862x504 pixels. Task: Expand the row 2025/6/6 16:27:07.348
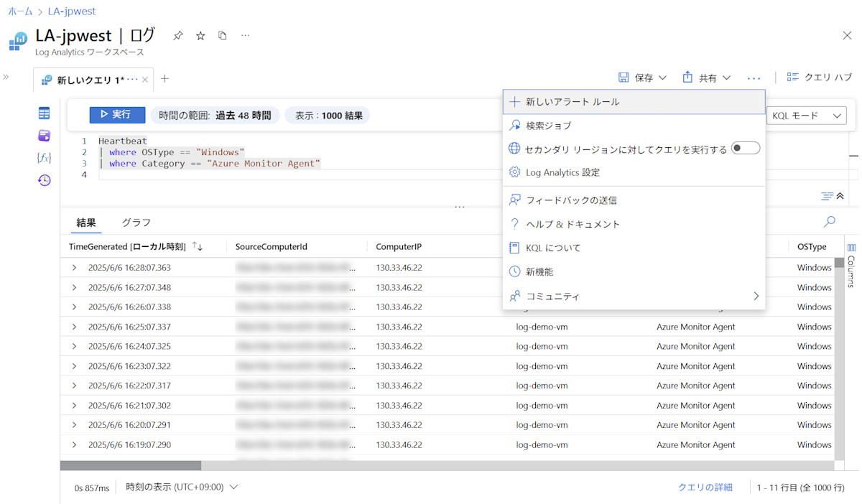[x=74, y=287]
